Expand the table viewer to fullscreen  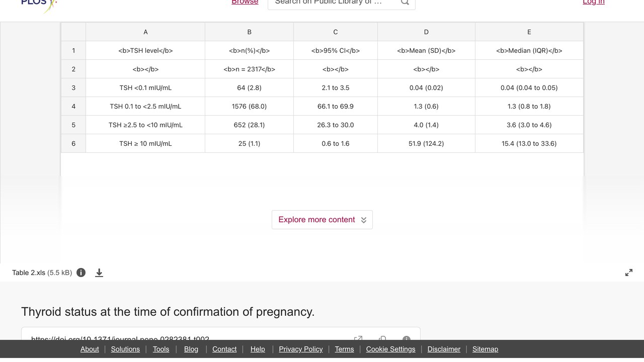coord(629,273)
